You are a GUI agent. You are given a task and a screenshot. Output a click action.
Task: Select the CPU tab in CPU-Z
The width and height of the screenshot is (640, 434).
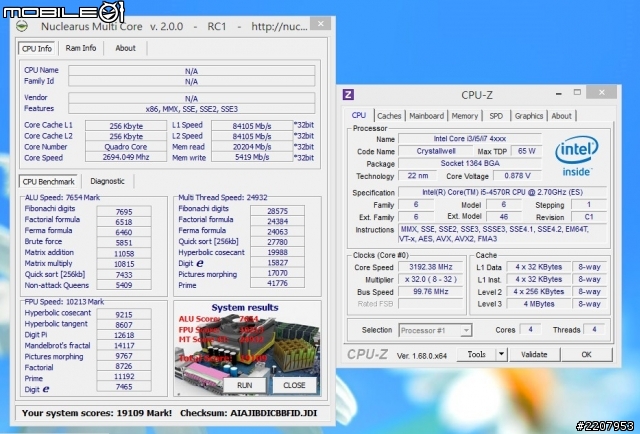tap(358, 115)
